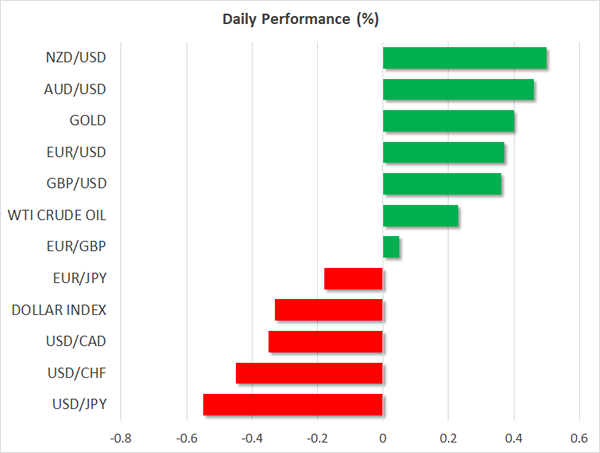Select the AUD/USD green bar
The width and height of the screenshot is (600, 453).
tap(458, 90)
